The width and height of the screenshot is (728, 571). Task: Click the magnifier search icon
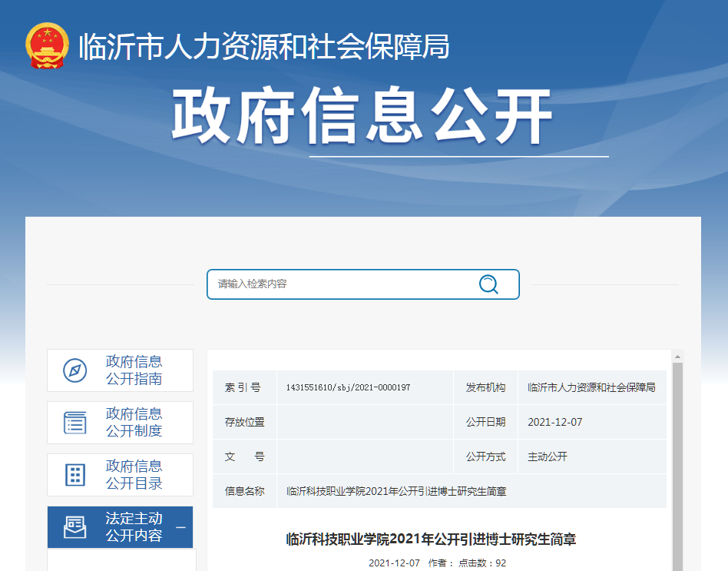(x=488, y=284)
